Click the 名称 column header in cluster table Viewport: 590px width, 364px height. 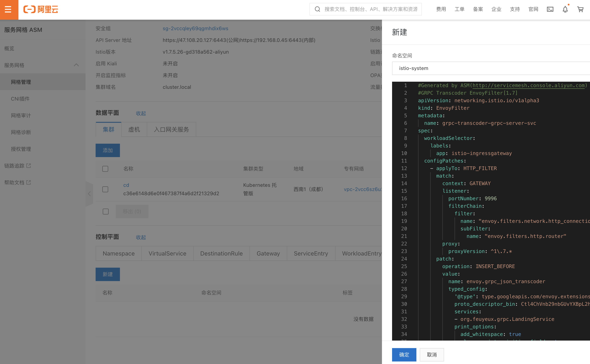click(x=128, y=169)
